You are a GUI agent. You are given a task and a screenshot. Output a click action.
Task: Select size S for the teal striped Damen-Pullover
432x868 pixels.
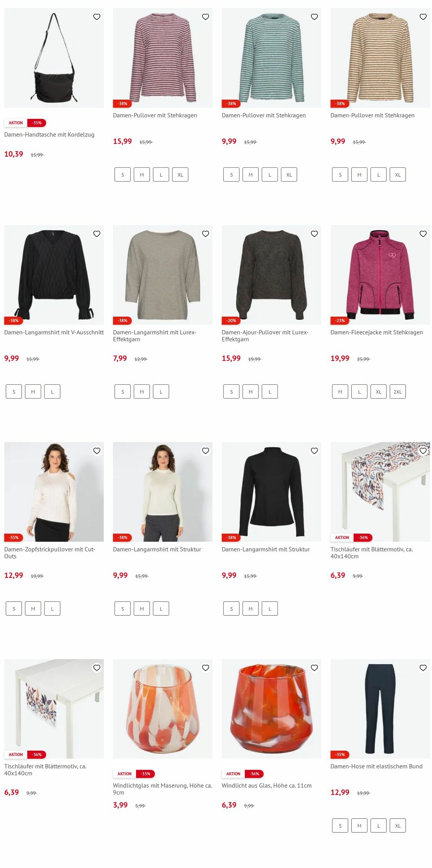[x=231, y=175]
